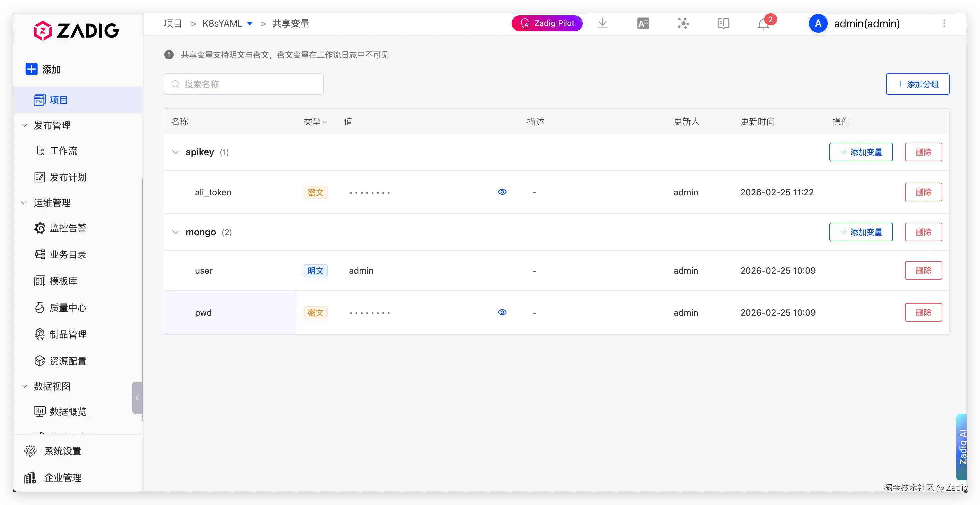The width and height of the screenshot is (980, 505).
Task: Click the ali_token variable name
Action: tap(213, 192)
